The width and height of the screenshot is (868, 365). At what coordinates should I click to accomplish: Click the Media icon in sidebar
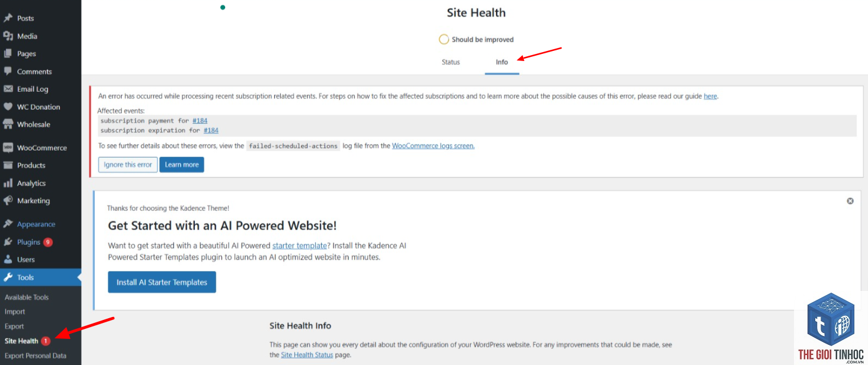click(x=8, y=36)
